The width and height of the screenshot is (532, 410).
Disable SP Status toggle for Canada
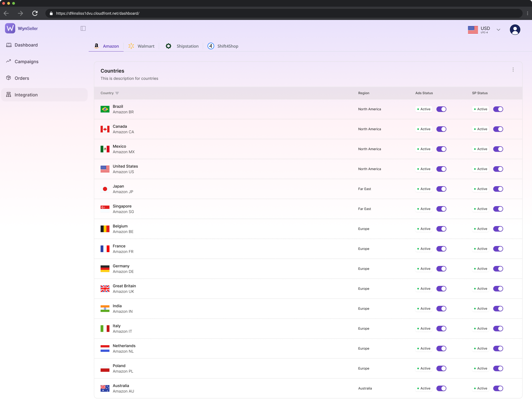point(498,129)
